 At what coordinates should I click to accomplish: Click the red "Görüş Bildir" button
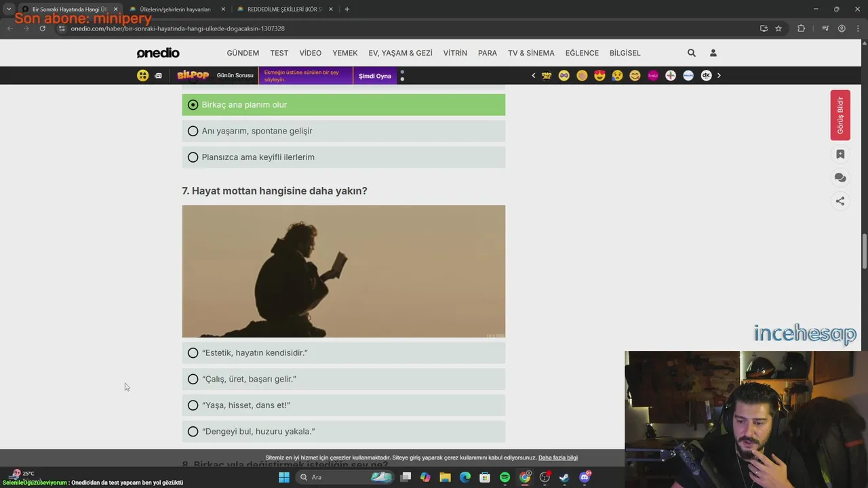coord(840,115)
